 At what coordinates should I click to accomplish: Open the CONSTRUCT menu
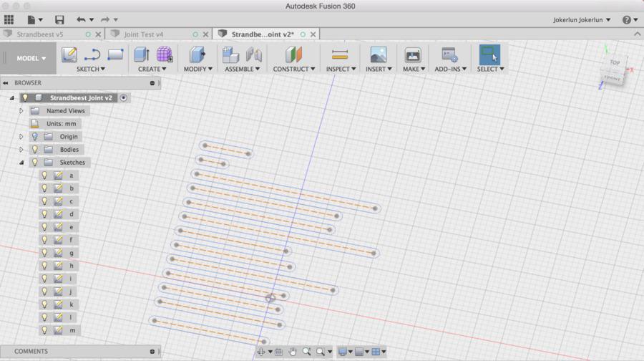point(294,69)
